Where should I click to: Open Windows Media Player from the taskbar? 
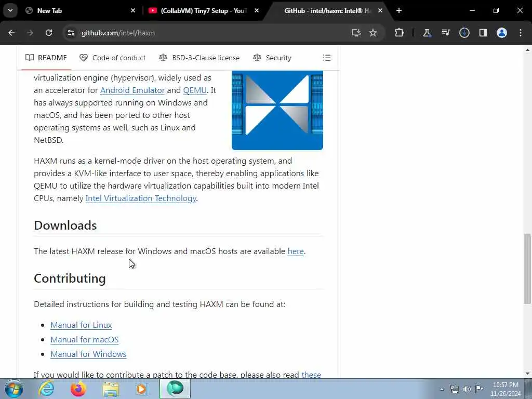(142, 389)
